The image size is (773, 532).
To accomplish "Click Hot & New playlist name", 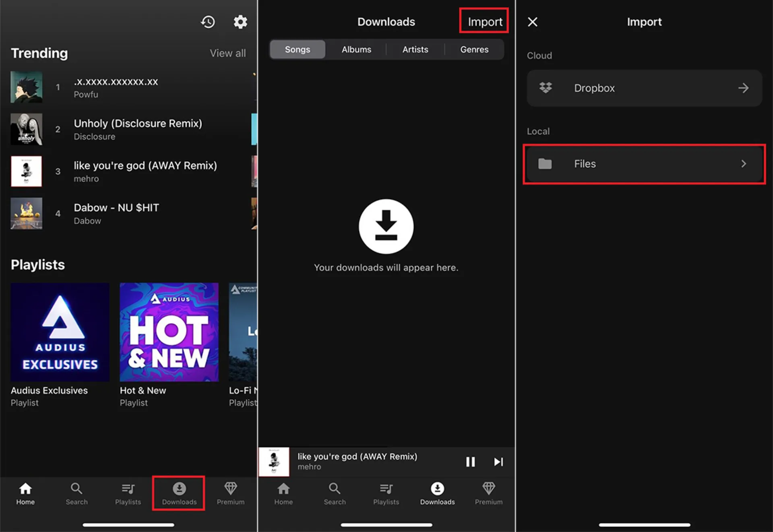I will tap(143, 390).
